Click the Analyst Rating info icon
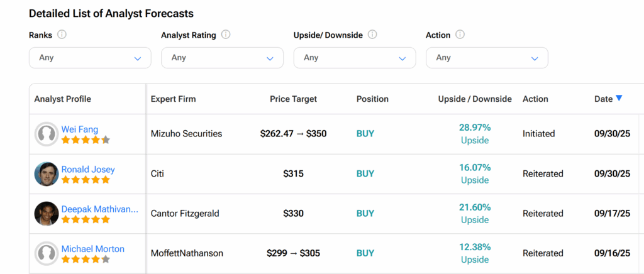The image size is (644, 274). tap(226, 35)
